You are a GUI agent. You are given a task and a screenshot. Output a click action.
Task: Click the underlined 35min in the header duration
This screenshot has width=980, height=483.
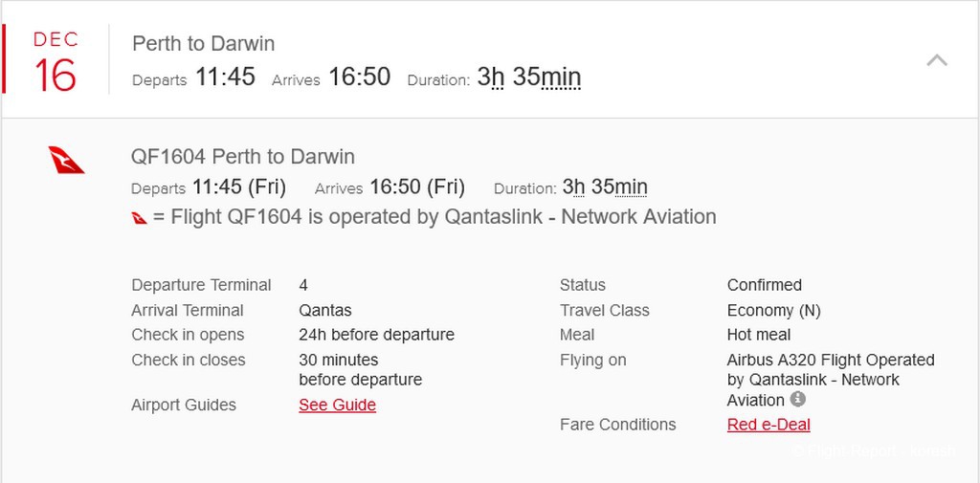pyautogui.click(x=546, y=77)
